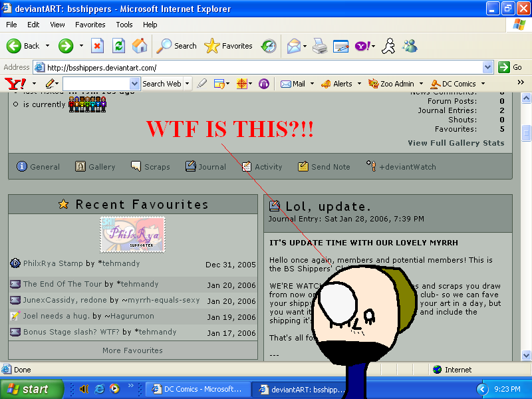
Task: Open the Edit menu
Action: click(x=33, y=25)
